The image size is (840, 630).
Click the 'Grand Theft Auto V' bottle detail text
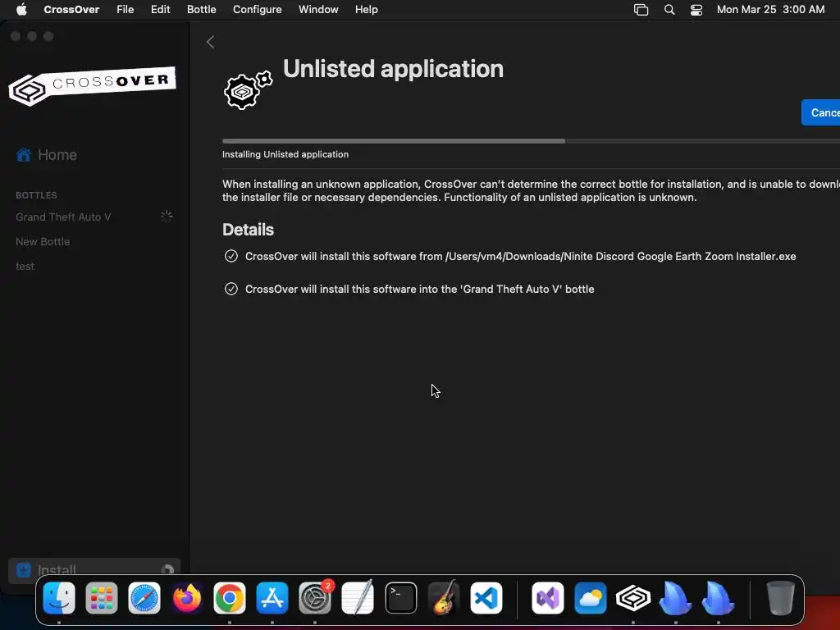(x=419, y=290)
